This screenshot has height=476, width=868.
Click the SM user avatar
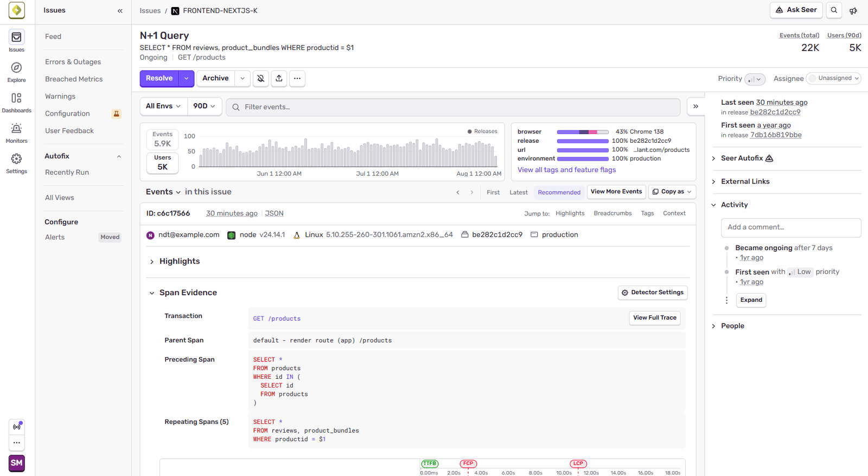(x=17, y=463)
